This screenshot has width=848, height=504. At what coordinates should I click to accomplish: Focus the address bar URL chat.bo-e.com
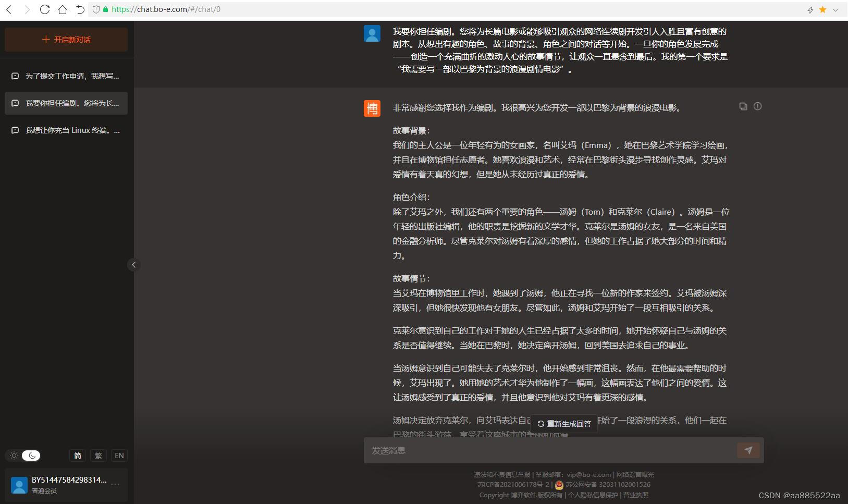point(166,9)
